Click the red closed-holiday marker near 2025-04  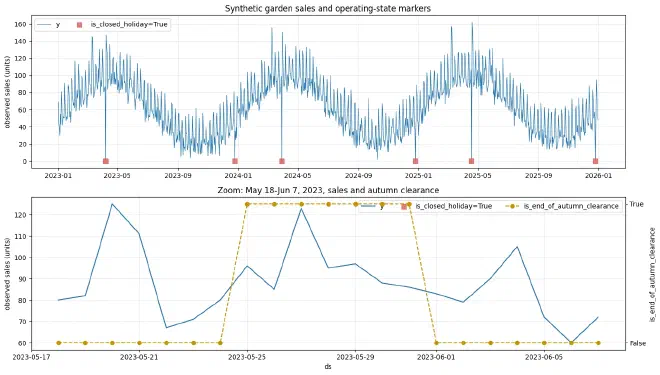pos(471,161)
